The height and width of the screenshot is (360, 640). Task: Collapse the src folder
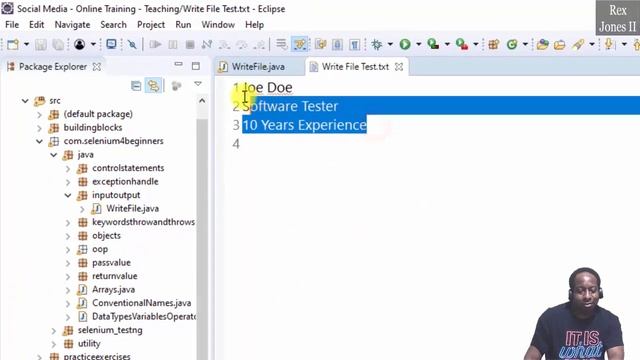tap(25, 100)
